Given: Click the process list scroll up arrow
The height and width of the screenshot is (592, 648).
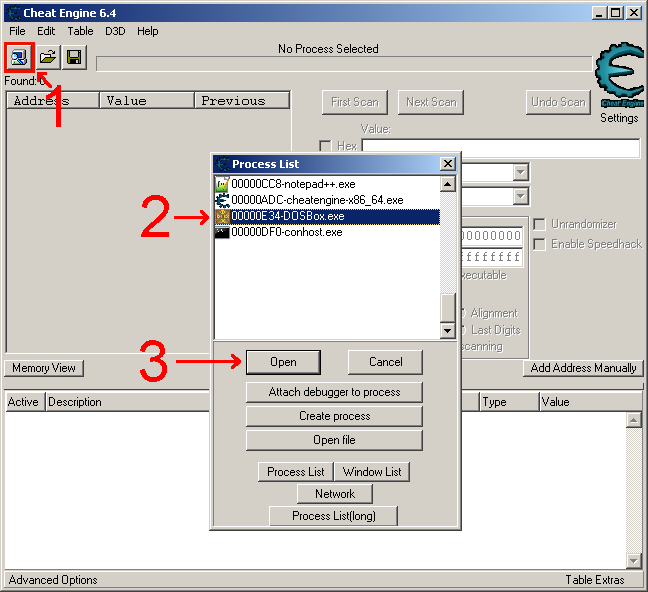Looking at the screenshot, I should [x=448, y=184].
